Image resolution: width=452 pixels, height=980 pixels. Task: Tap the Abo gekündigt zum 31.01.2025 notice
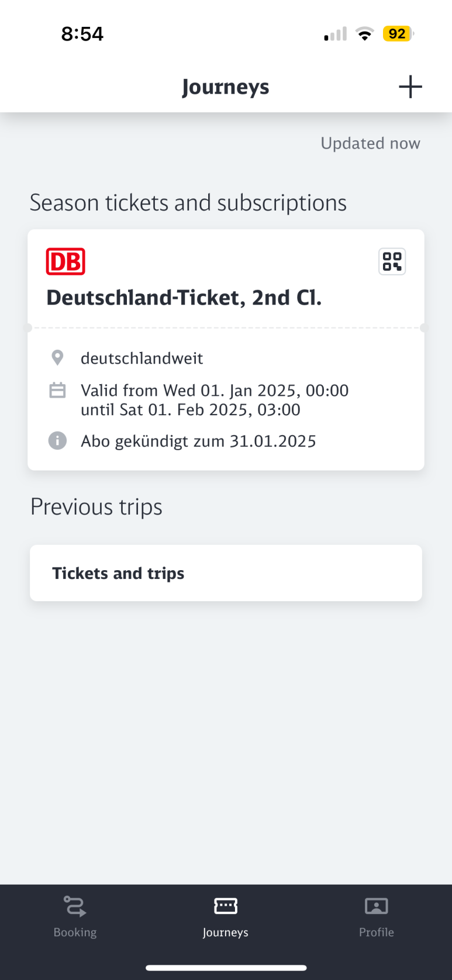[x=198, y=441]
